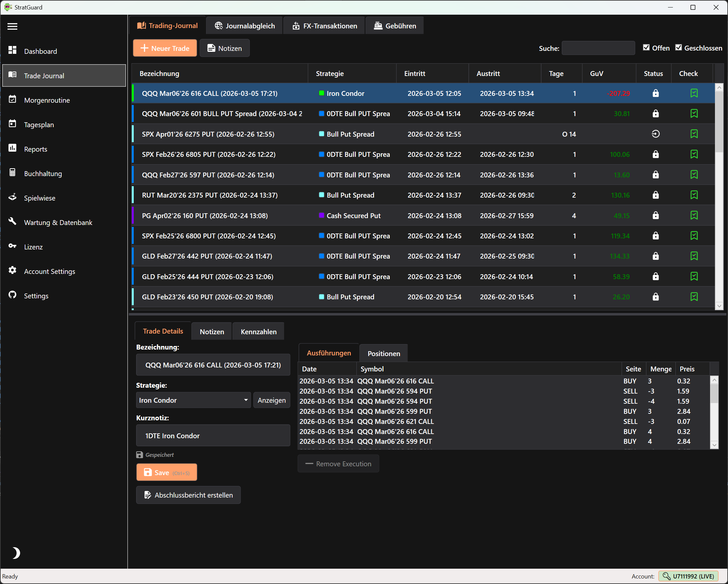Click the check bookmark on PG Apr02'26 row
728x584 pixels.
click(x=694, y=215)
